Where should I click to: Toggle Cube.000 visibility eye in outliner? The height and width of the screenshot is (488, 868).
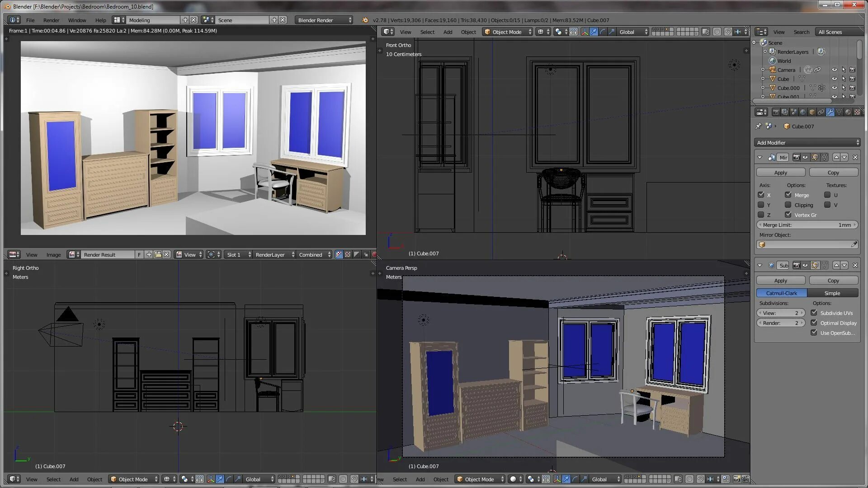click(x=834, y=88)
